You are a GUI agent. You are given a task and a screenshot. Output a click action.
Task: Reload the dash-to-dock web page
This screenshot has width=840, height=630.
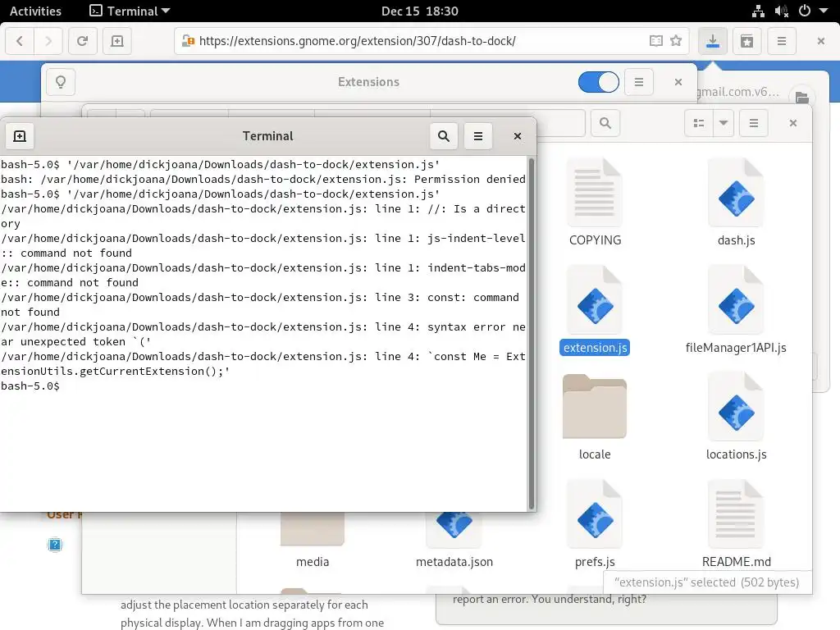pos(83,41)
